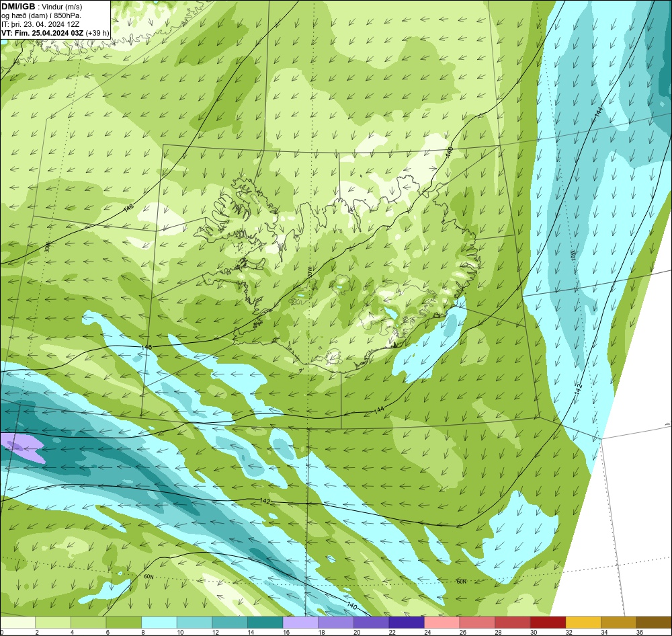The width and height of the screenshot is (672, 636).
Task: Click the 32–34 m/s yellow legend swatch
Action: click(583, 623)
